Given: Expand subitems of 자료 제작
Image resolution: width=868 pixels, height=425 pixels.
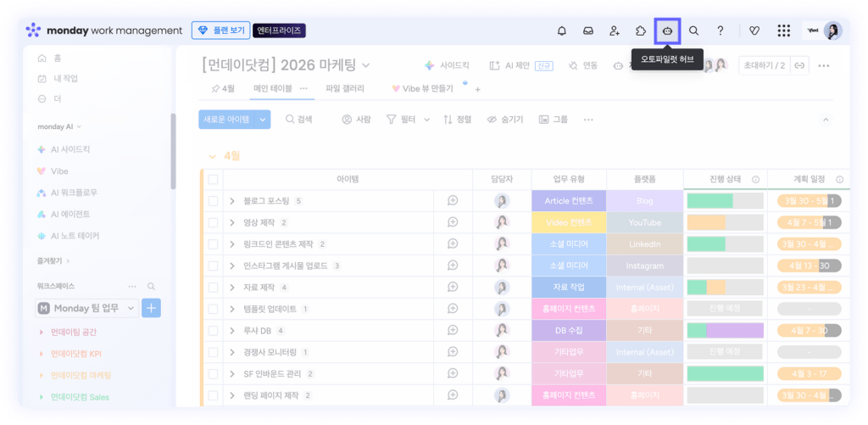Looking at the screenshot, I should click(232, 288).
